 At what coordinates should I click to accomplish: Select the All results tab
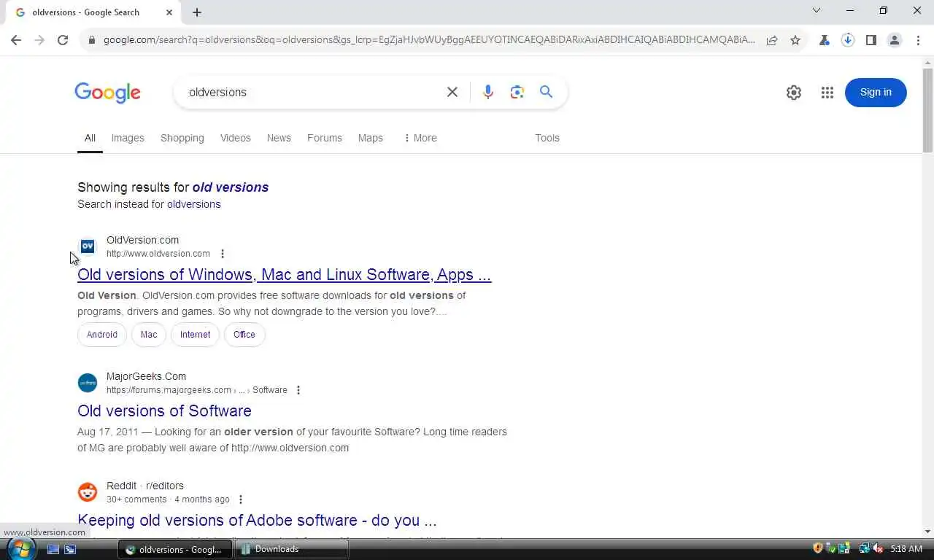(x=90, y=138)
